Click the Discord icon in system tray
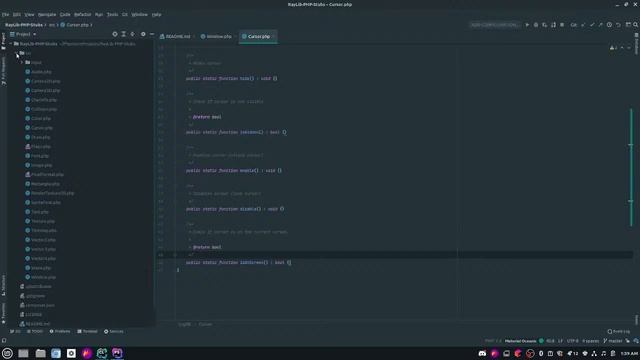The height and width of the screenshot is (360, 640). coord(482,353)
